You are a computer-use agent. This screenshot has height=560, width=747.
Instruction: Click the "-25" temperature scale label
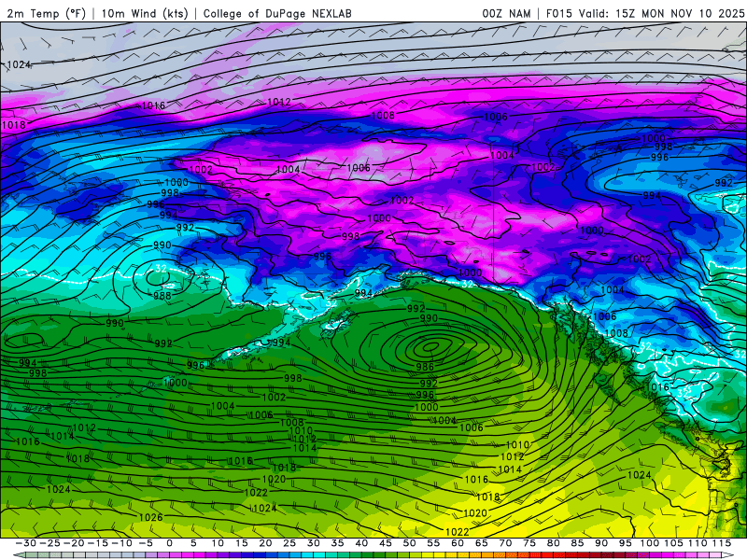pos(49,543)
